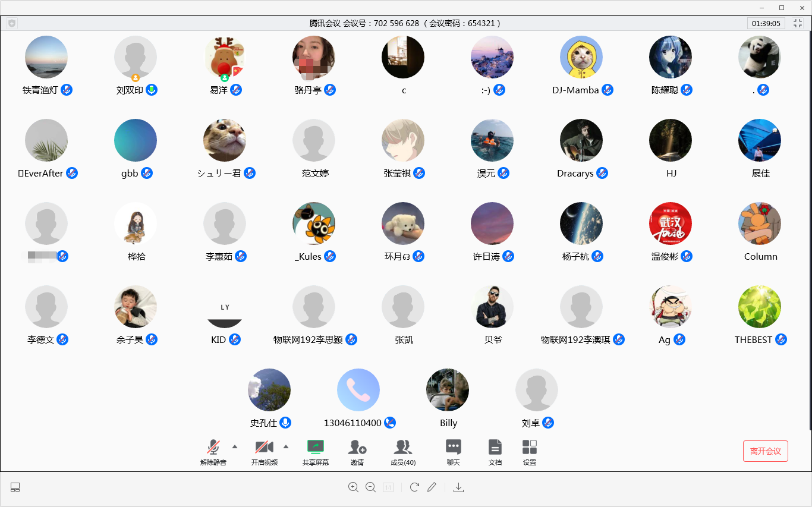Click the download icon in the viewer toolbar
The image size is (812, 507).
coord(458,487)
